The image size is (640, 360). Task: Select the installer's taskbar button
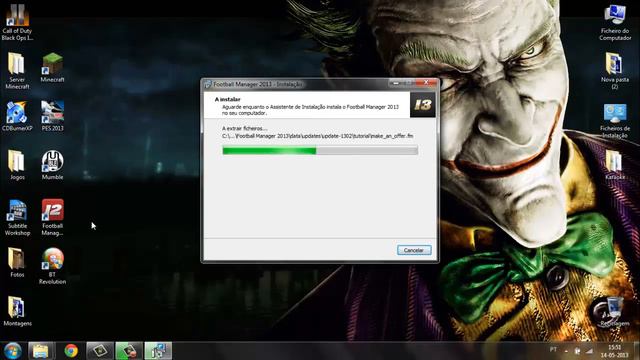pyautogui.click(x=158, y=351)
